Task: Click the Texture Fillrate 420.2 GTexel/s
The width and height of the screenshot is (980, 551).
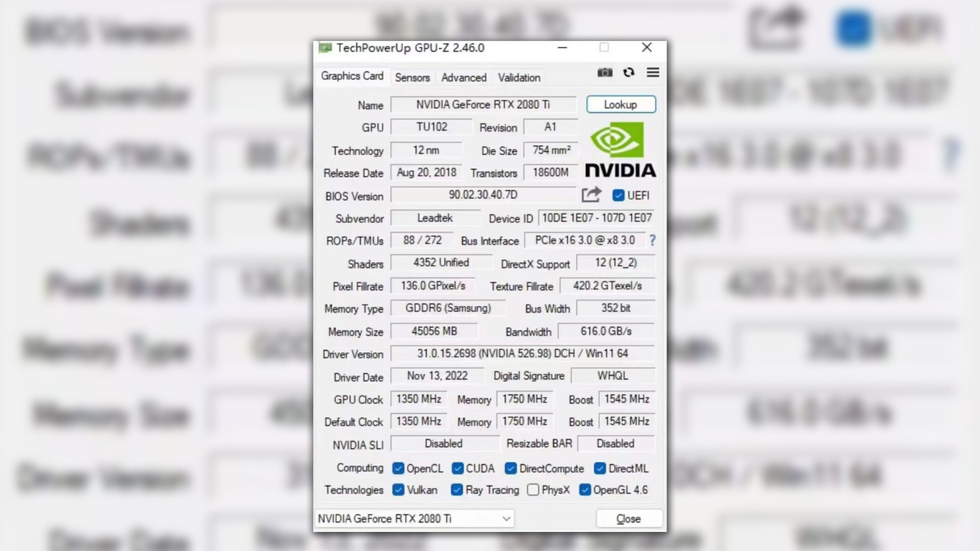Action: (607, 285)
